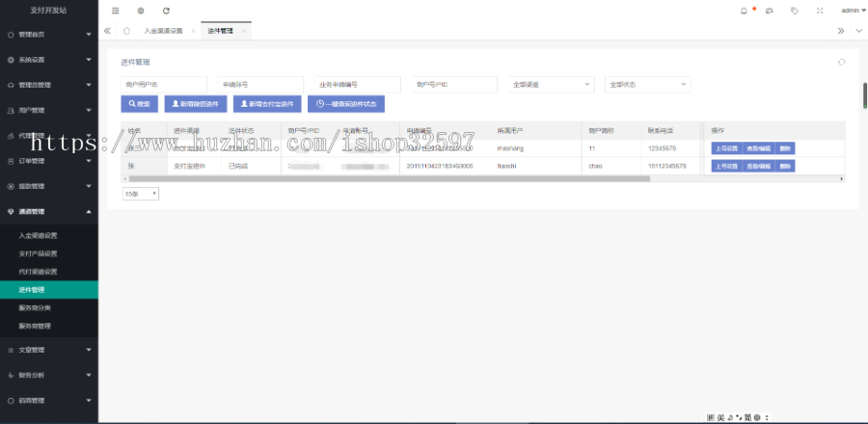Click the tag/note icon in header
This screenshot has height=424, width=868.
pyautogui.click(x=795, y=11)
